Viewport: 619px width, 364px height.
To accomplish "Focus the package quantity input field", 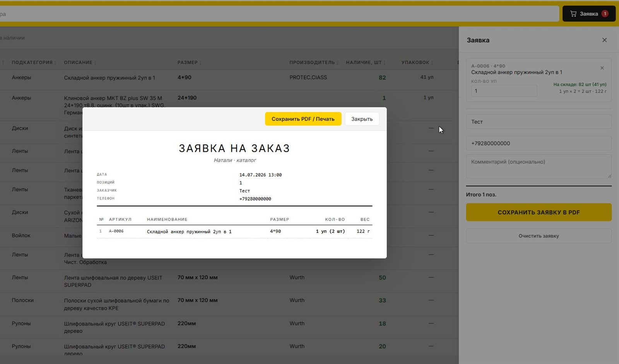I will tap(504, 91).
